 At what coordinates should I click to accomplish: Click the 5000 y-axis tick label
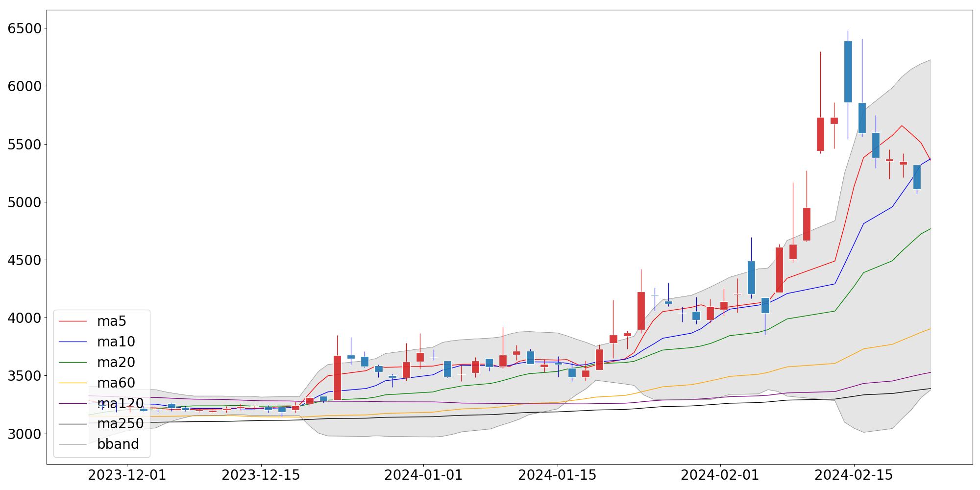[24, 202]
